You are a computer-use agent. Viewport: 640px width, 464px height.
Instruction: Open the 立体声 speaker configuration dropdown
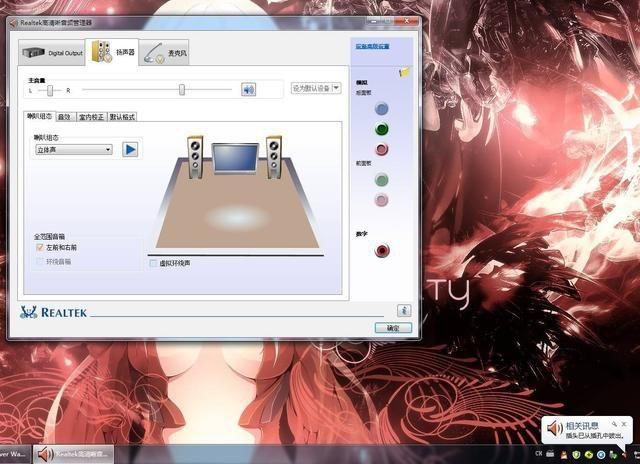click(74, 150)
